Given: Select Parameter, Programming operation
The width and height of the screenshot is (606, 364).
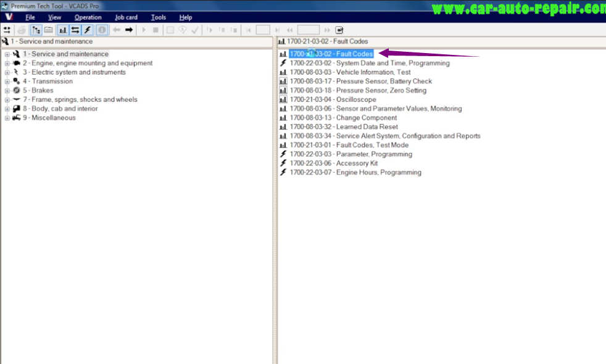Looking at the screenshot, I should coord(351,154).
